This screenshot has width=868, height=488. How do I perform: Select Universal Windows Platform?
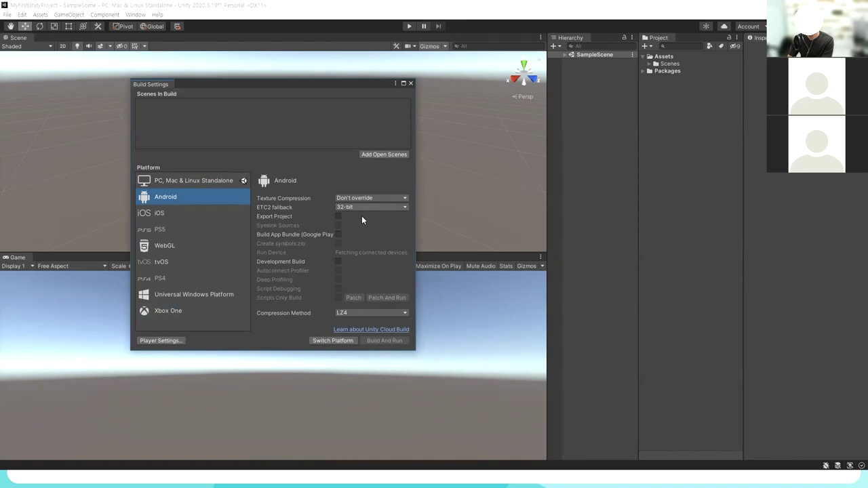[x=193, y=294]
